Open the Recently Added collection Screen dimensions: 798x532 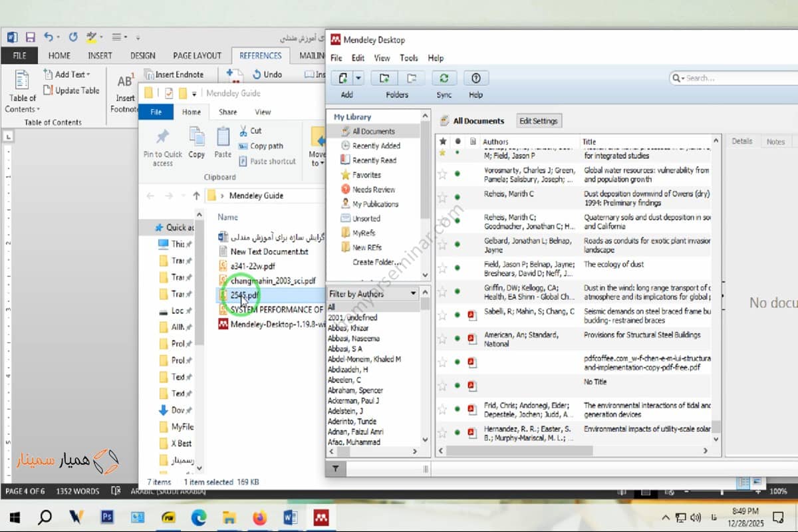pyautogui.click(x=376, y=146)
